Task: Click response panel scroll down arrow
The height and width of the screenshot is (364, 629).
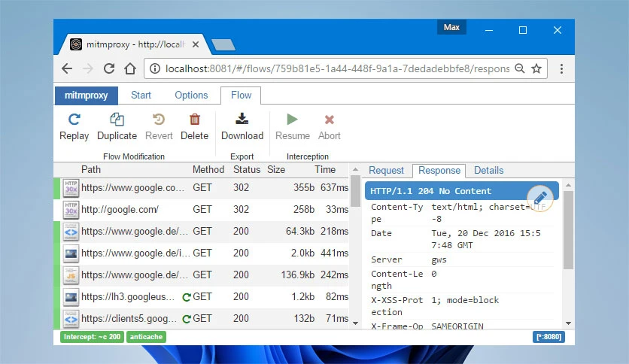Action: tap(568, 323)
